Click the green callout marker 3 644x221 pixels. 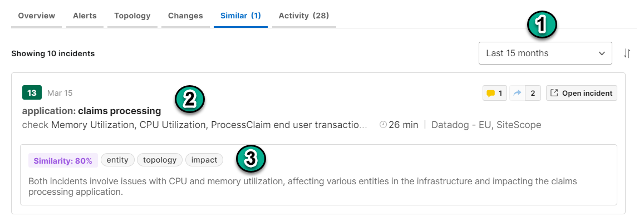click(251, 159)
